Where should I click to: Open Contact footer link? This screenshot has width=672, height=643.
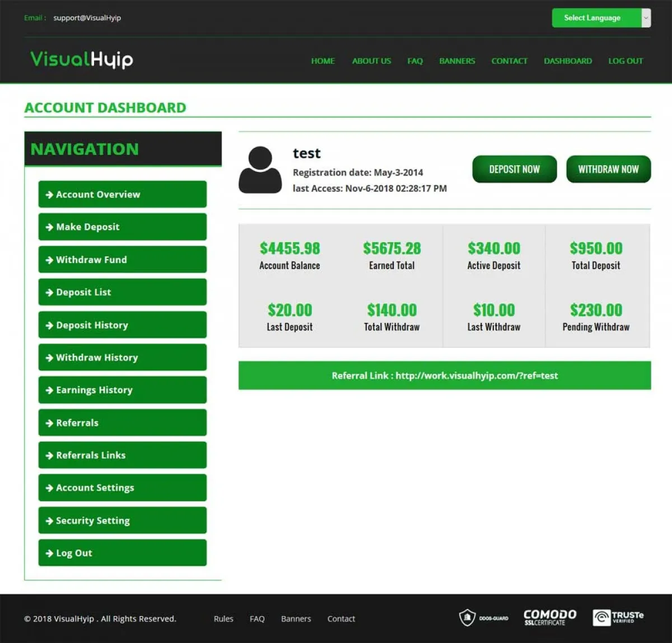(341, 618)
